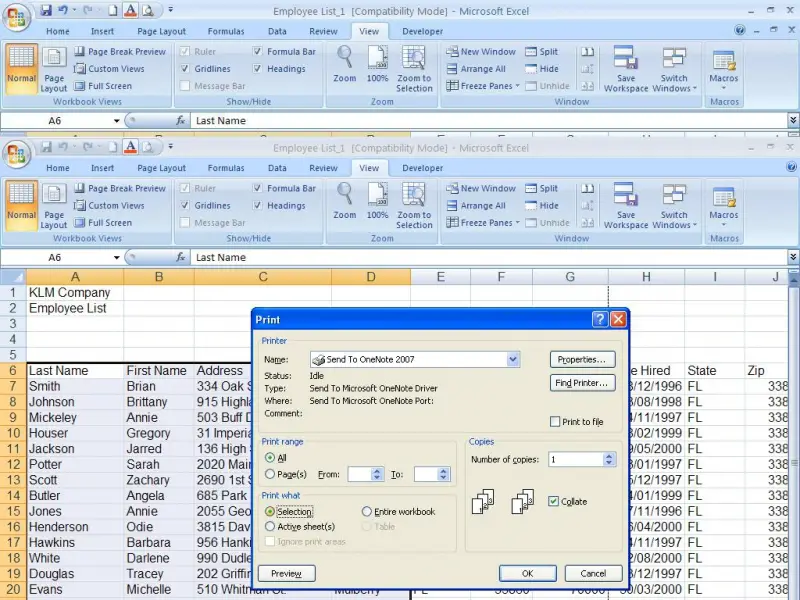Click the Print Preview icon in upper window's quick access toolbar

[147, 10]
